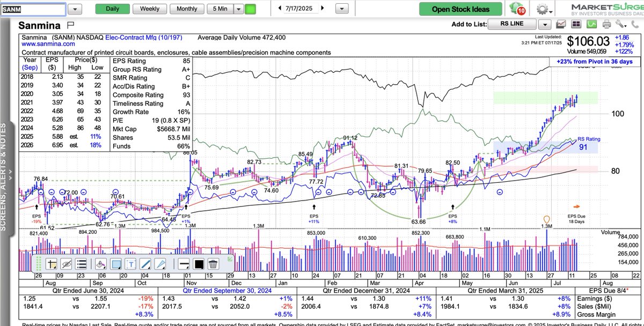Switch chart to Weekly view
The image size is (644, 326).
coord(150,9)
